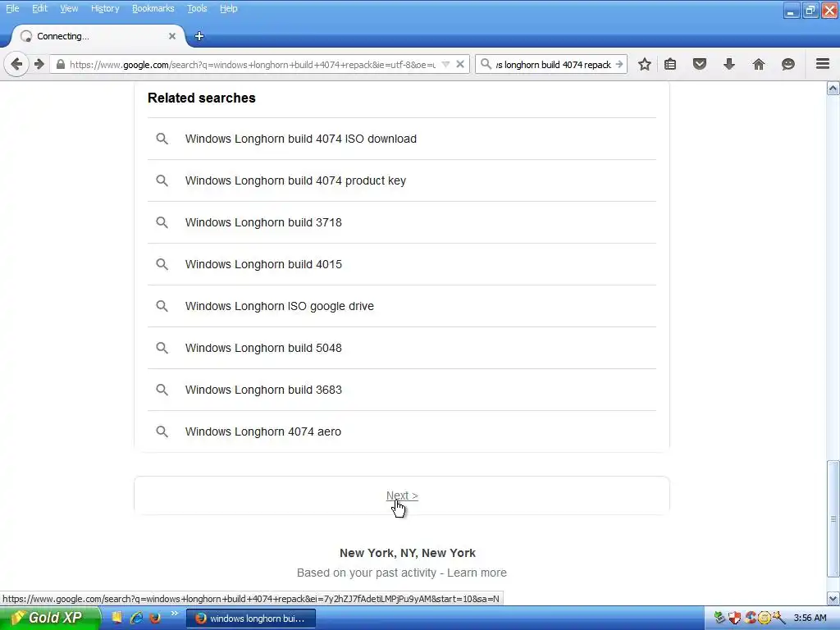Search Windows Longhorn build 4074 product key

[402, 180]
